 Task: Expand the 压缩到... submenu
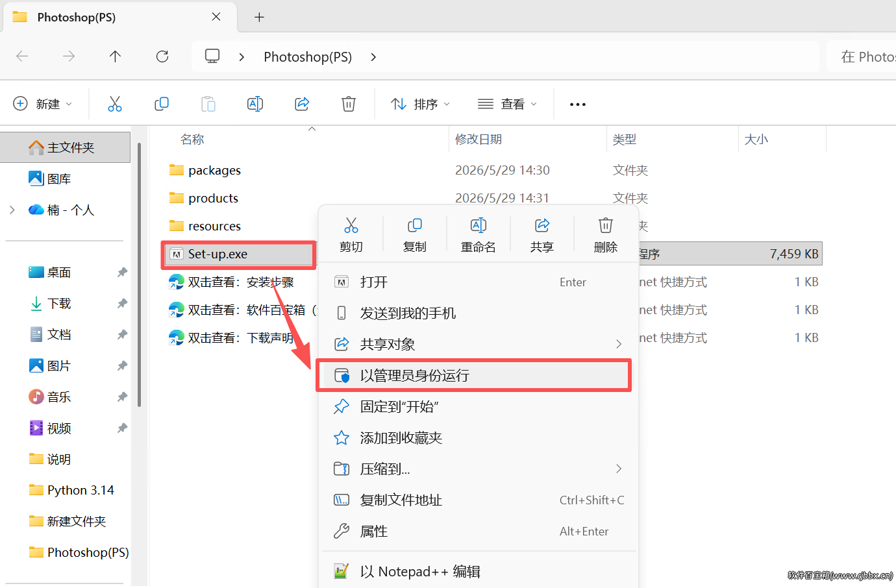click(x=619, y=469)
